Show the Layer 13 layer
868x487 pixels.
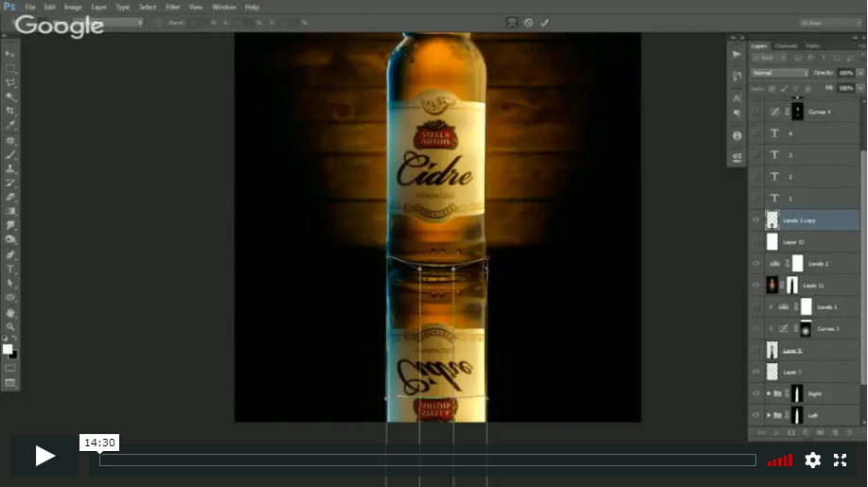tap(756, 241)
